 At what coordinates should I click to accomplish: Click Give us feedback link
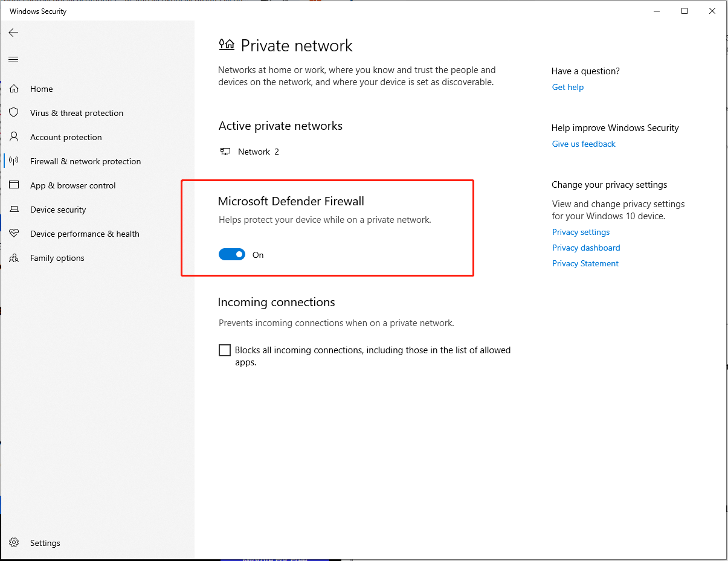pos(584,144)
